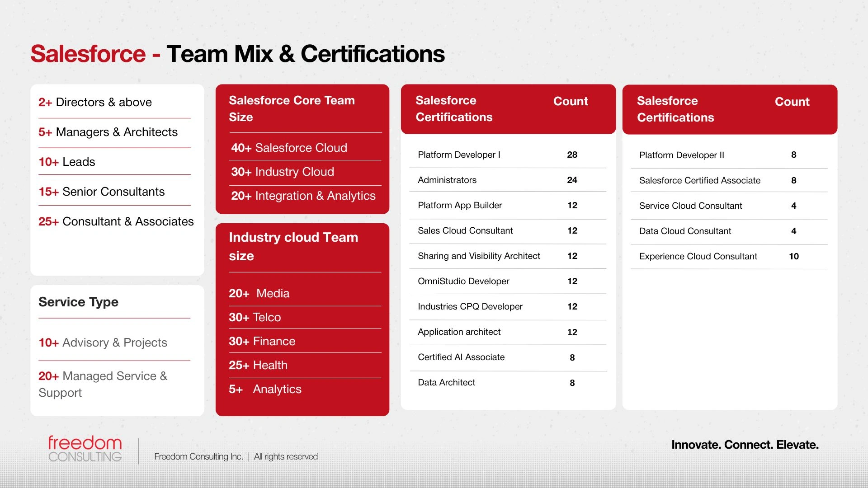868x488 pixels.
Task: Click 'Platform Developer I' certification row
Action: (459, 155)
